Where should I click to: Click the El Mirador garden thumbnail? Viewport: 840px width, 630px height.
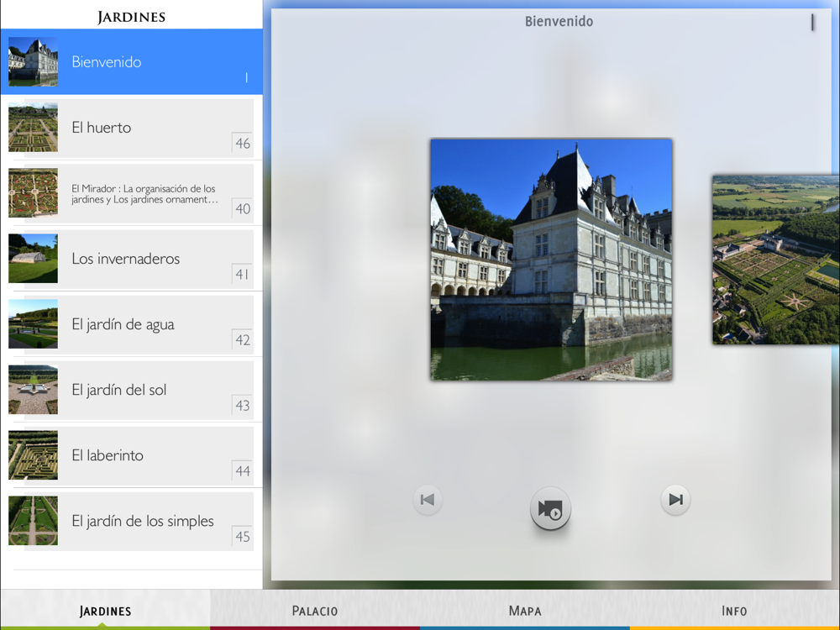pos(34,193)
